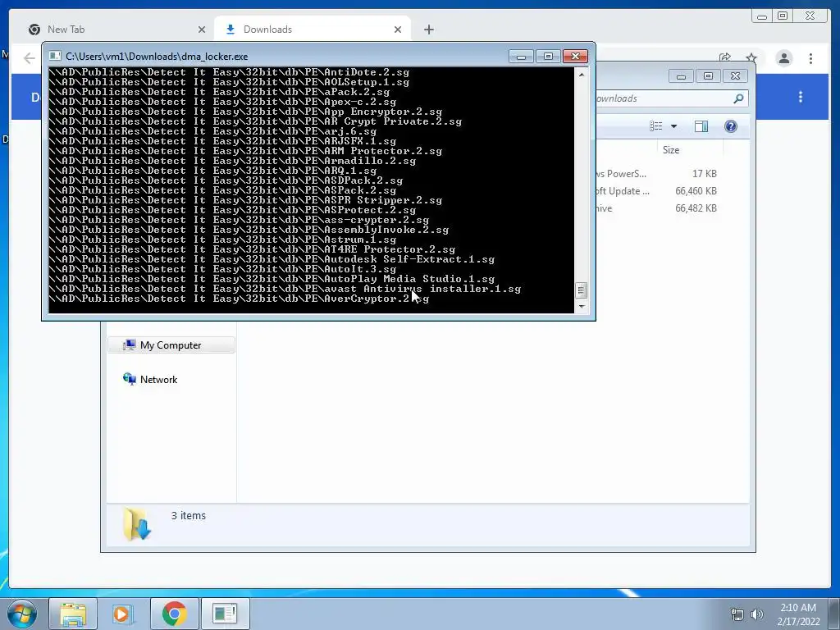Toggle the Explorer preview pane icon
Screen dimensions: 840x630
tap(701, 126)
